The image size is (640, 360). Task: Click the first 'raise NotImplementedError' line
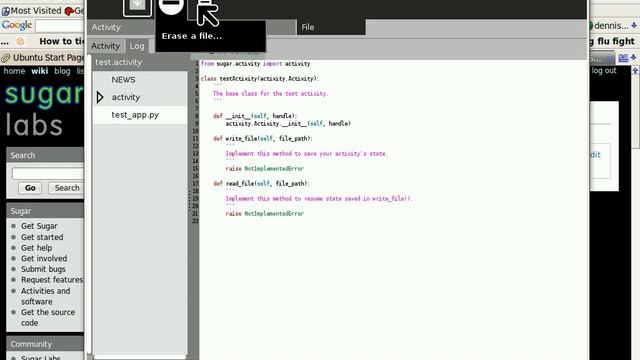(x=264, y=169)
